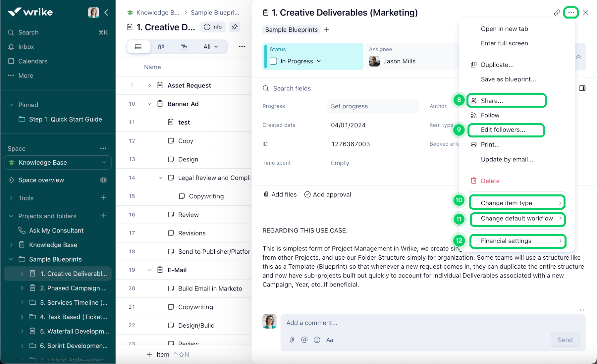Click the copy permalink icon
Screen dimensions: 597x364
557,13
